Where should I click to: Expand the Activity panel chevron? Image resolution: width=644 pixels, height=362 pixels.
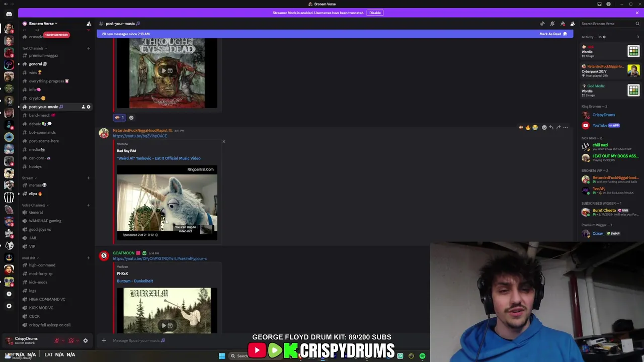638,37
